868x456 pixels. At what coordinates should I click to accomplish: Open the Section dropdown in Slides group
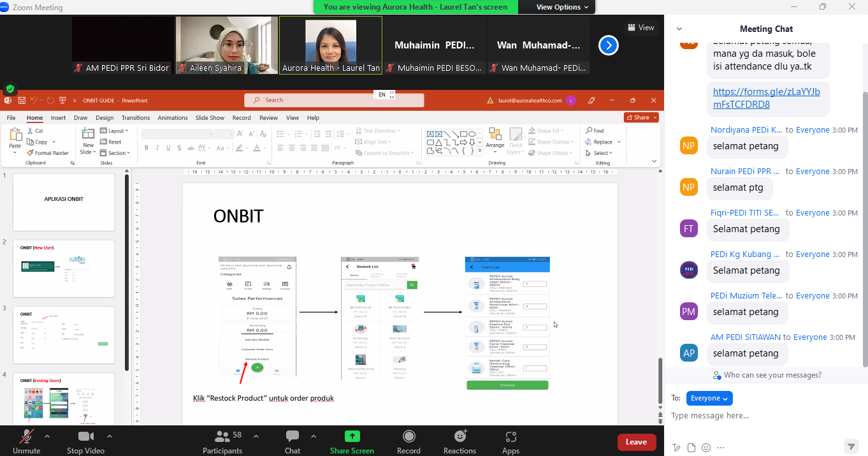[115, 153]
